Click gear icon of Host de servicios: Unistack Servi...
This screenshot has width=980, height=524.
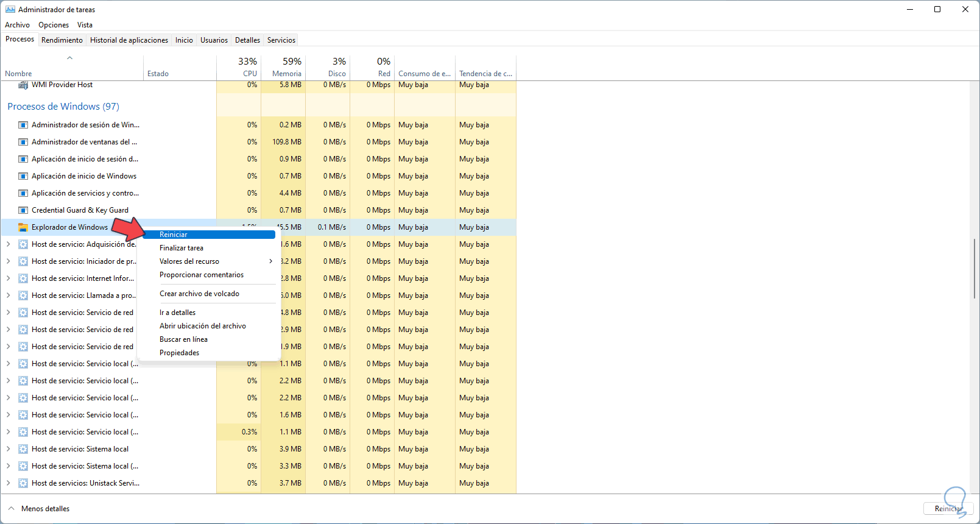coord(23,483)
